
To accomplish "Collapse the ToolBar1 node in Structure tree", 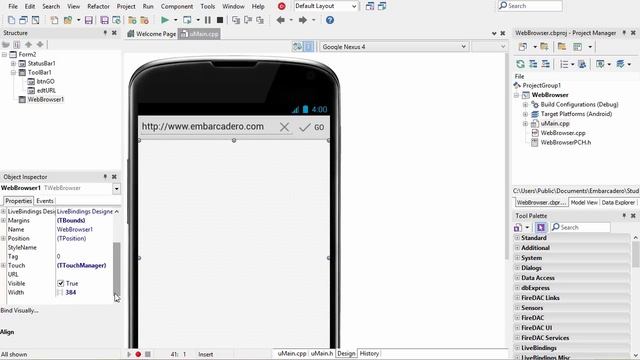I will pyautogui.click(x=13, y=73).
